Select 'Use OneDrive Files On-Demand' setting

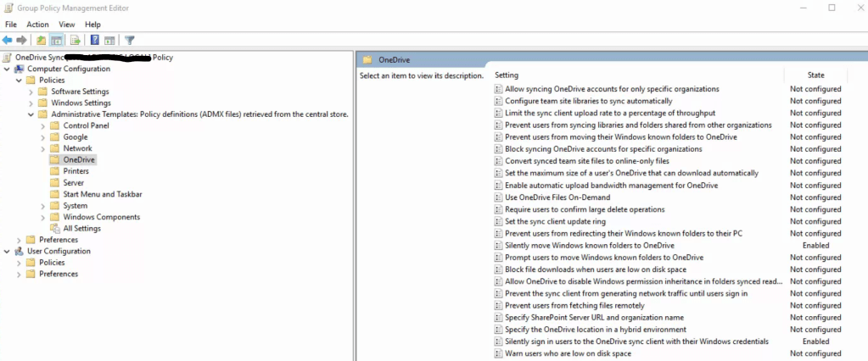point(557,197)
